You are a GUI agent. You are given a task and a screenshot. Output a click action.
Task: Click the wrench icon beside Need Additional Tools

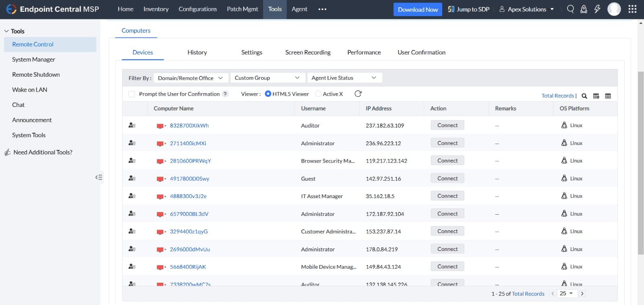pyautogui.click(x=7, y=152)
